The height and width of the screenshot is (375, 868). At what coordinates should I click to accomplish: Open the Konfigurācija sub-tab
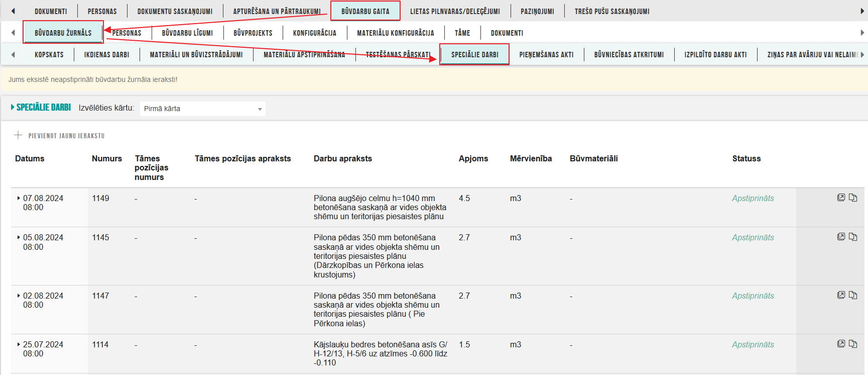point(315,33)
